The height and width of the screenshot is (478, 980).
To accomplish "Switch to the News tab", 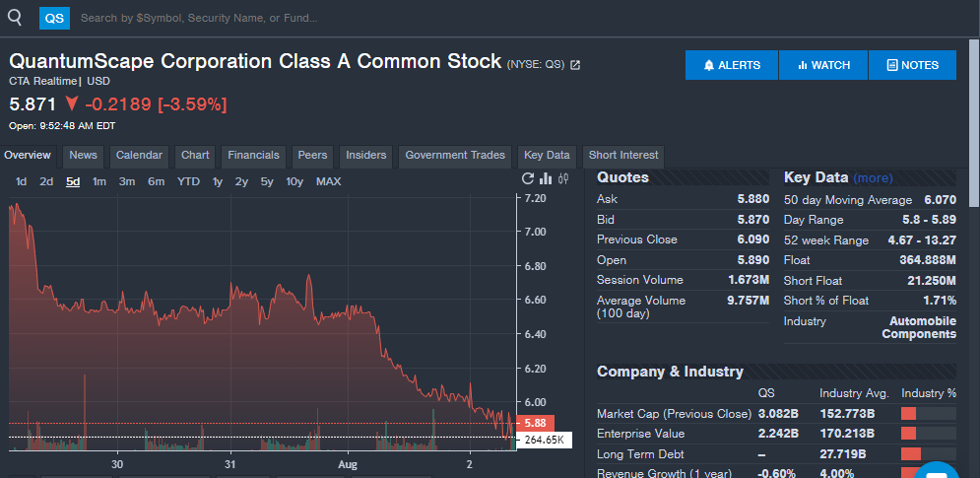I will click(83, 155).
